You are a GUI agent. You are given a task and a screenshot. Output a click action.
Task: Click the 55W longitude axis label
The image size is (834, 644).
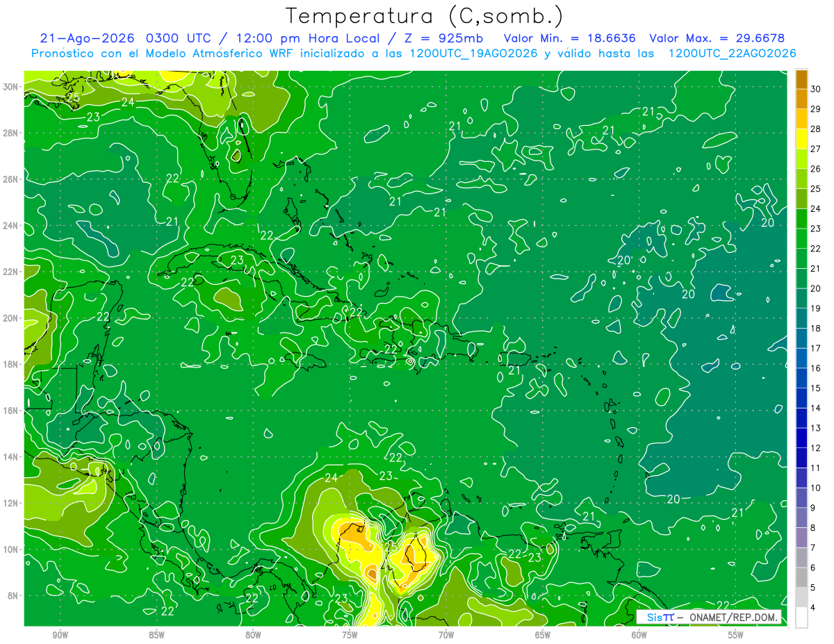point(736,634)
